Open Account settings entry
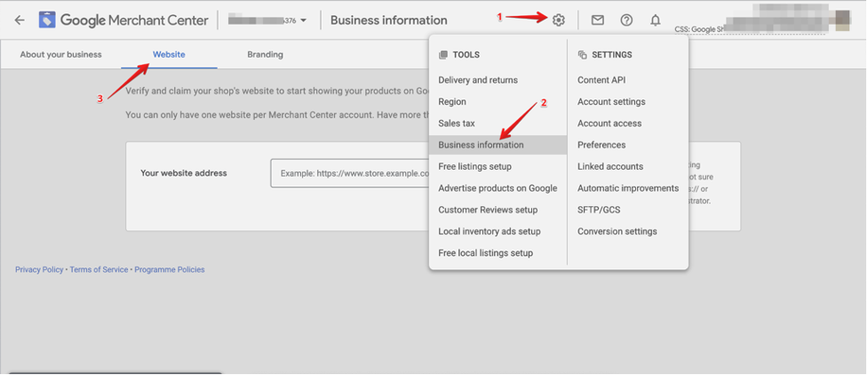Image resolution: width=868 pixels, height=375 pixels. click(611, 101)
